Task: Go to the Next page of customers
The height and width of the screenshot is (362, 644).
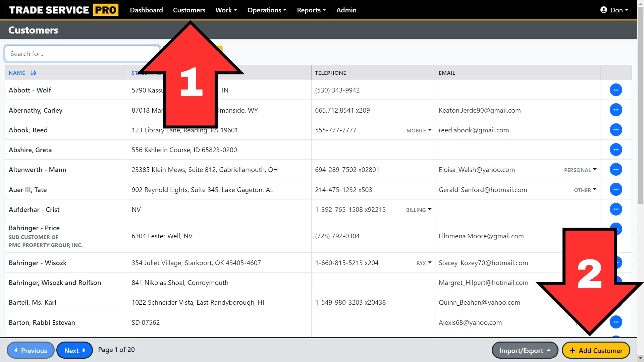Action: [74, 350]
